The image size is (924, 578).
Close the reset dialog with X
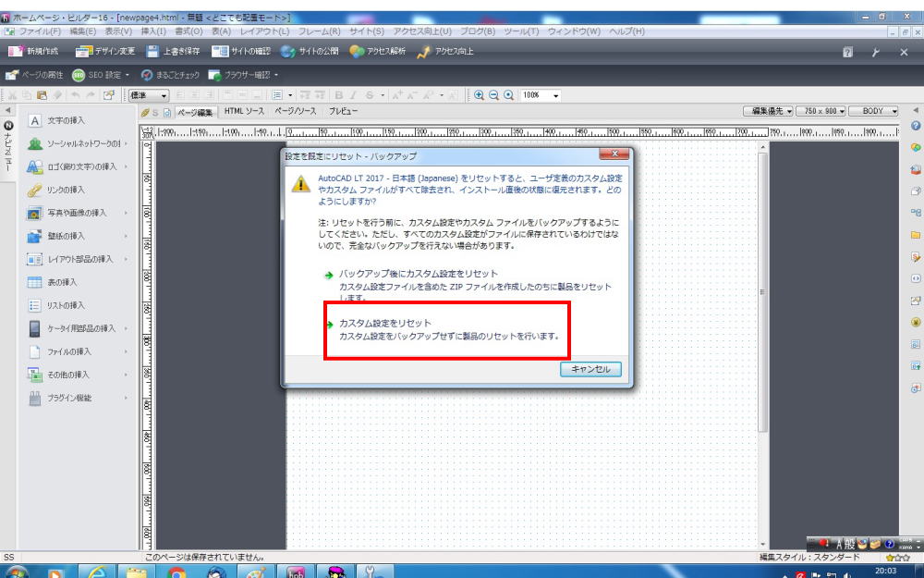tap(614, 154)
